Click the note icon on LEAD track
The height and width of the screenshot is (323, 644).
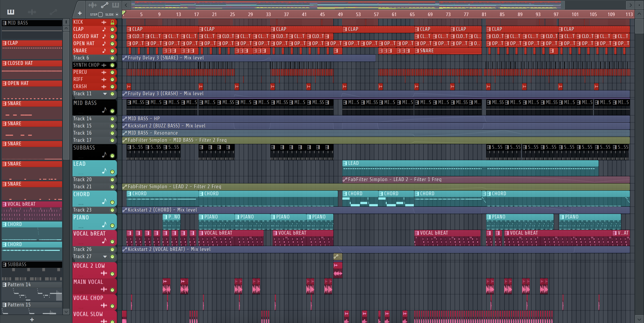pos(104,171)
